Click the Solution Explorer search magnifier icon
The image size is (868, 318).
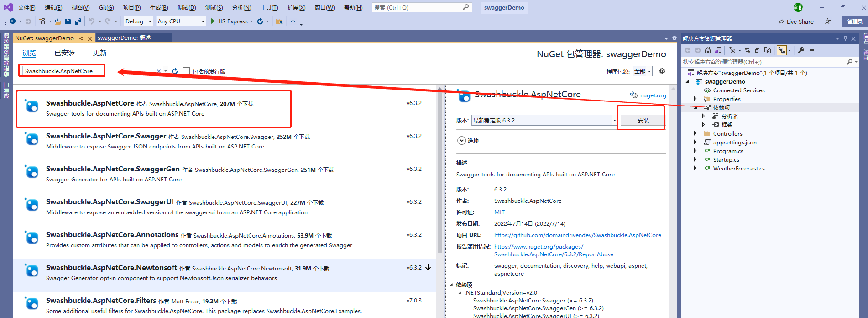click(849, 62)
